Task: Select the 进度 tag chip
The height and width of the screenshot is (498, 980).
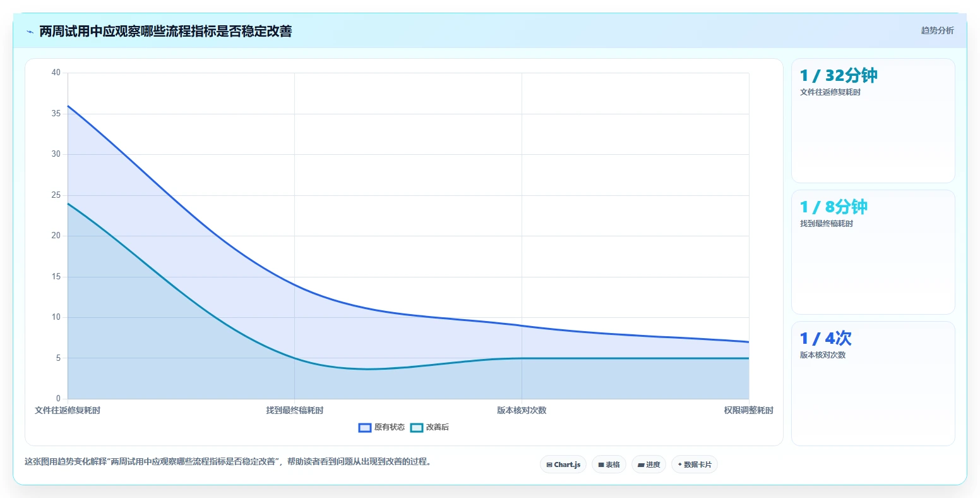Action: point(648,465)
